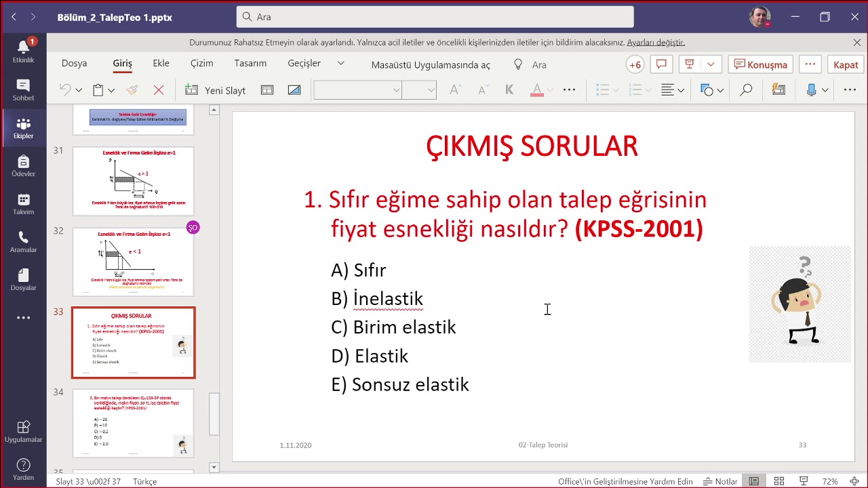Open Ekipler teams section
Viewport: 868px width, 488px height.
(23, 128)
